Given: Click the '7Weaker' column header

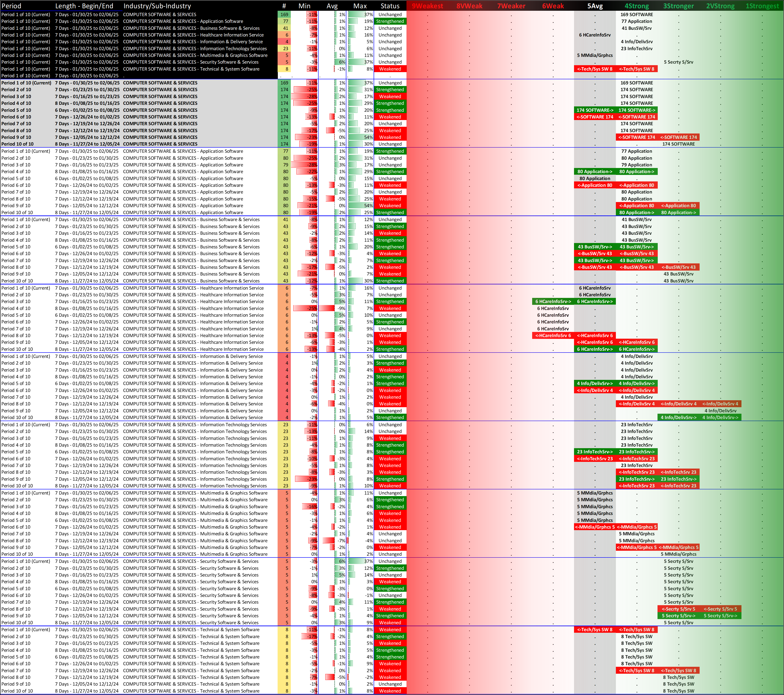Looking at the screenshot, I should [511, 6].
